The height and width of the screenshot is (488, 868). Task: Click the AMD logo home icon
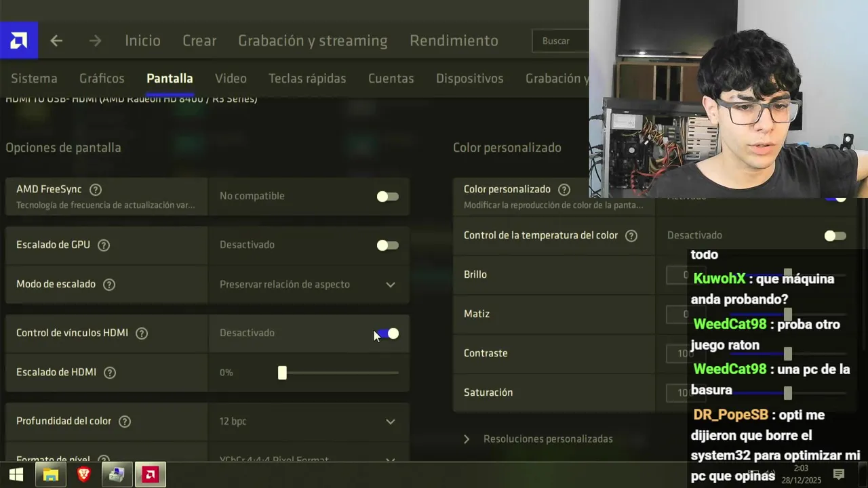point(19,41)
